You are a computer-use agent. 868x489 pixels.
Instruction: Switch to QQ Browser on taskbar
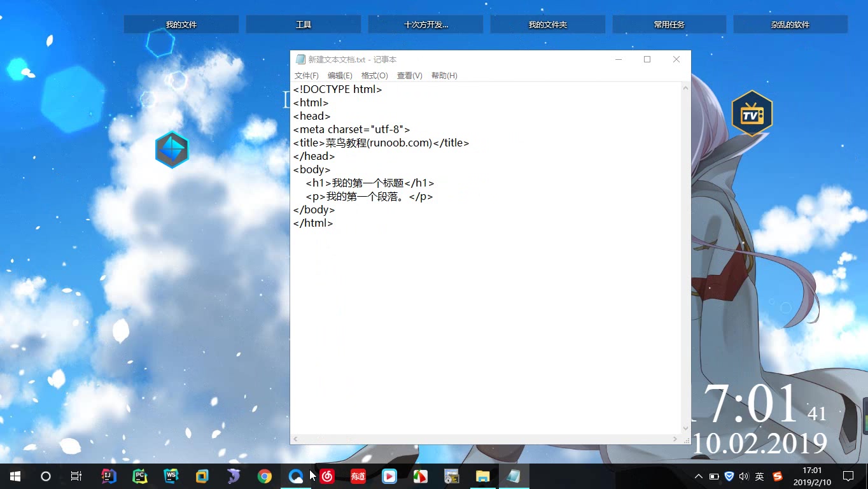click(x=296, y=476)
